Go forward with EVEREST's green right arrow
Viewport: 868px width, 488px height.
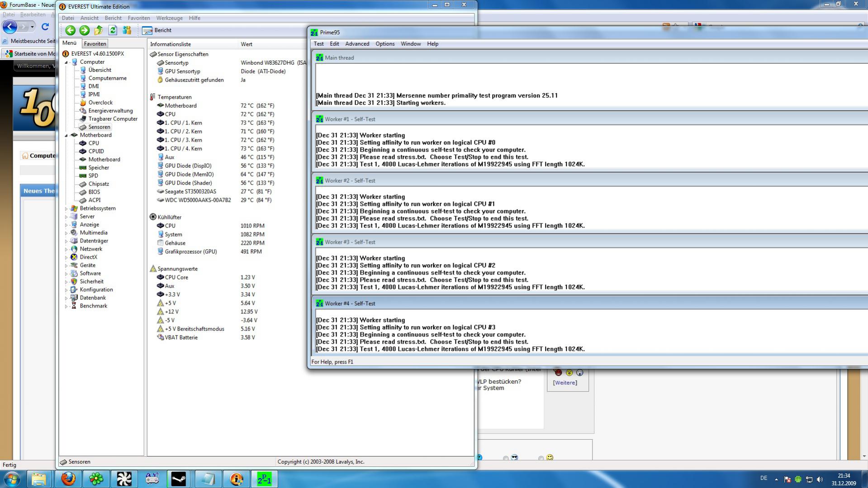click(85, 30)
